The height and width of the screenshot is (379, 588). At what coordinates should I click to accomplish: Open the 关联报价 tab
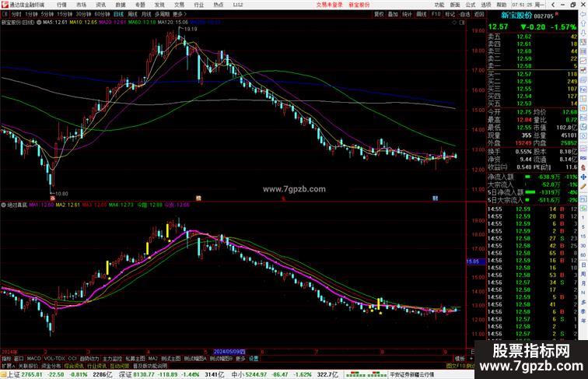28,366
